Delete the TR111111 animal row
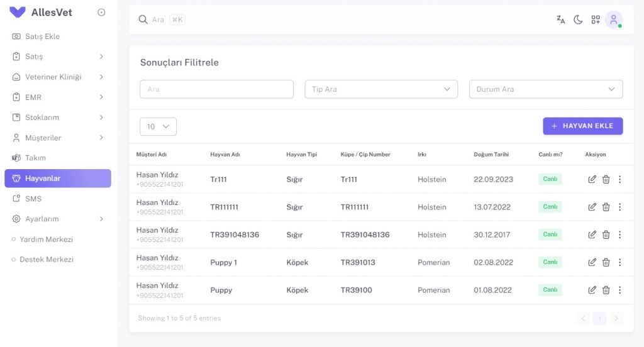The height and width of the screenshot is (347, 644). [x=606, y=207]
